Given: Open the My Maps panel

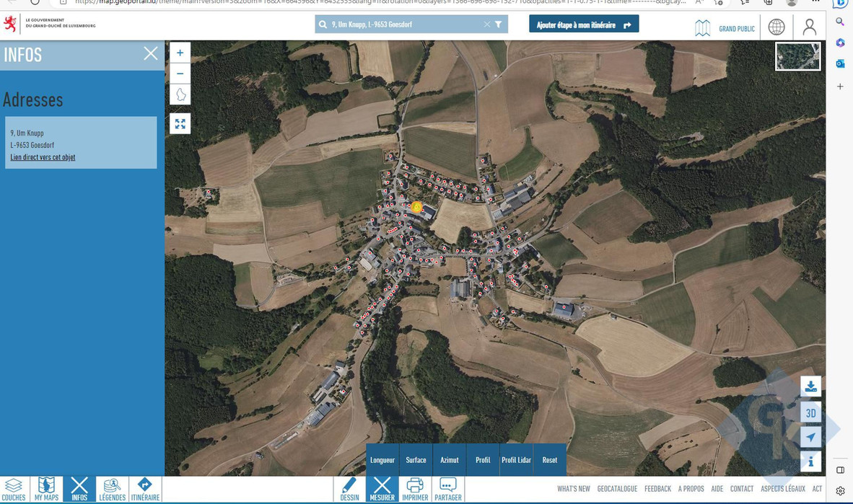Looking at the screenshot, I should pos(46,489).
